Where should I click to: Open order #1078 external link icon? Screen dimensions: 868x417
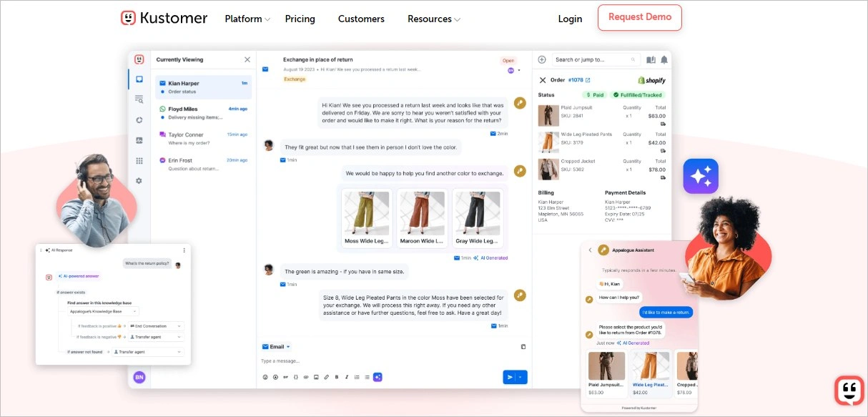click(588, 80)
